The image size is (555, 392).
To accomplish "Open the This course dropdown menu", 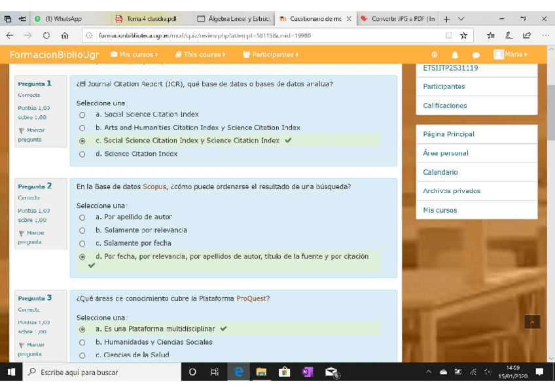I will pos(200,55).
